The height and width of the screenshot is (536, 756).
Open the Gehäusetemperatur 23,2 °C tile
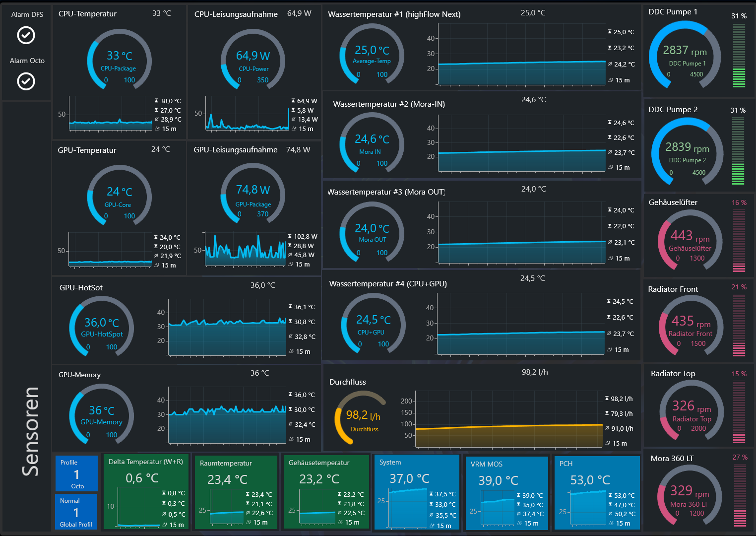coord(326,492)
